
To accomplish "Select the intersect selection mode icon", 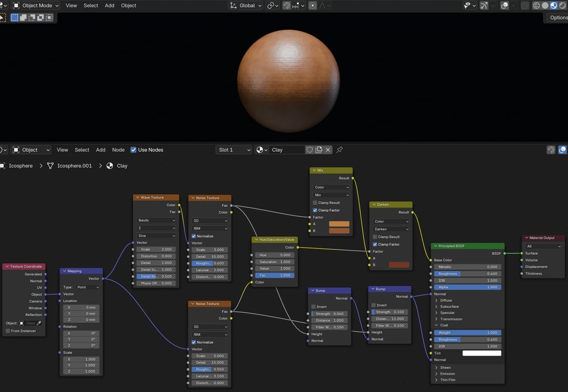I will coord(49,17).
